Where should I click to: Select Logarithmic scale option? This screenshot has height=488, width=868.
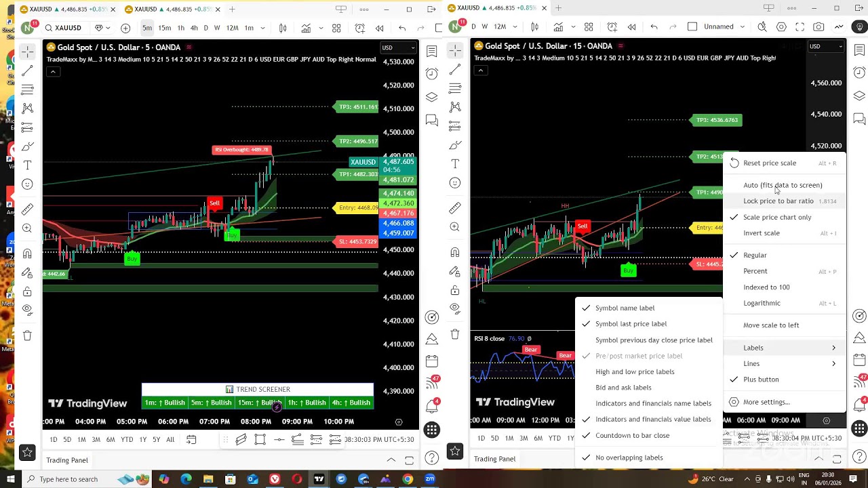pos(785,304)
